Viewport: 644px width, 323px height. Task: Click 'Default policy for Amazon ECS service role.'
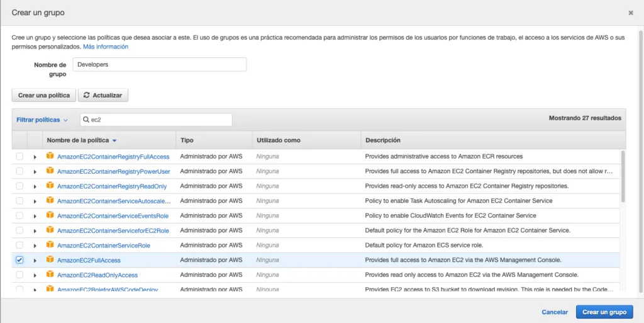point(425,246)
